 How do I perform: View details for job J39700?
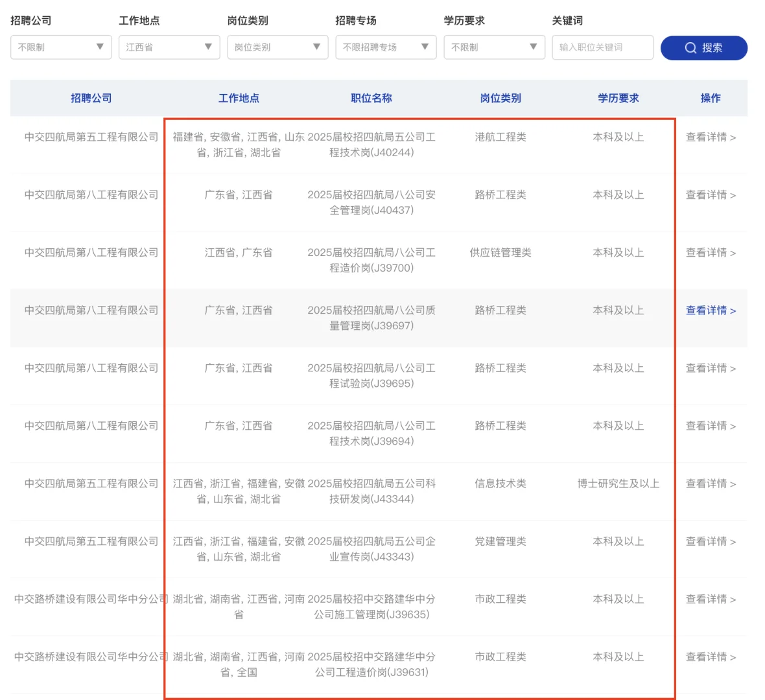711,253
